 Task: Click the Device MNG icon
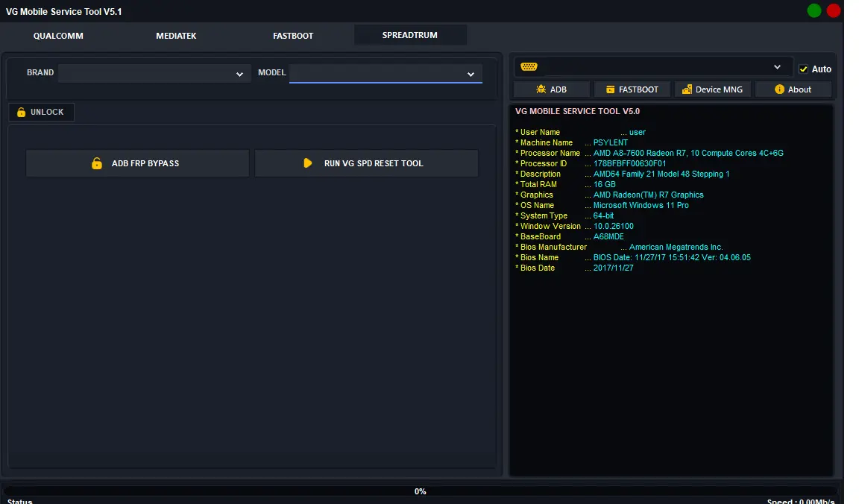click(687, 89)
